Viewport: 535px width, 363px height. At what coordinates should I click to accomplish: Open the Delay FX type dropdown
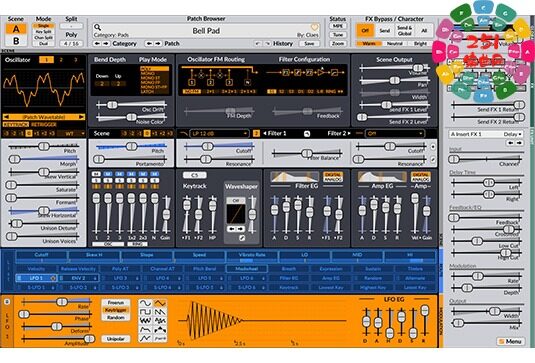click(512, 134)
